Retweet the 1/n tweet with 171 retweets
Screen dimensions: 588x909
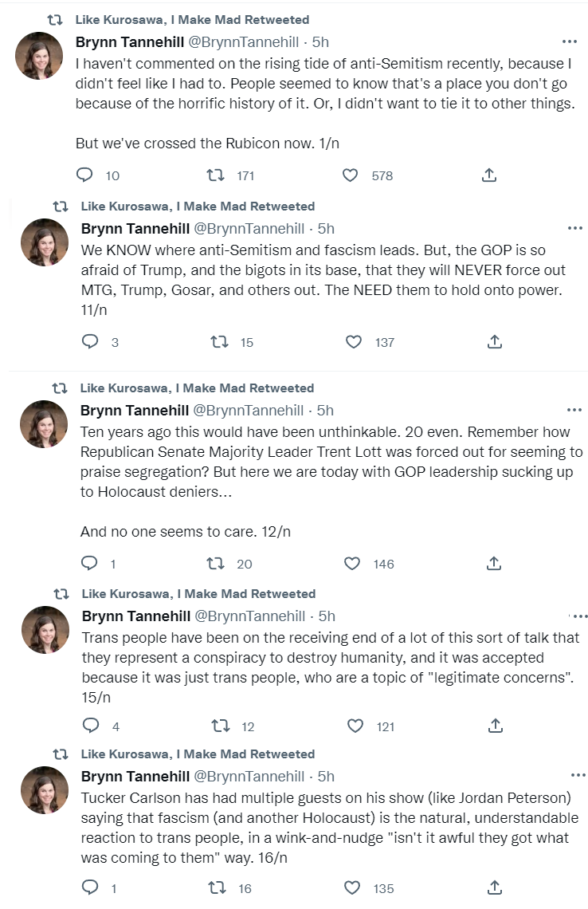point(215,175)
